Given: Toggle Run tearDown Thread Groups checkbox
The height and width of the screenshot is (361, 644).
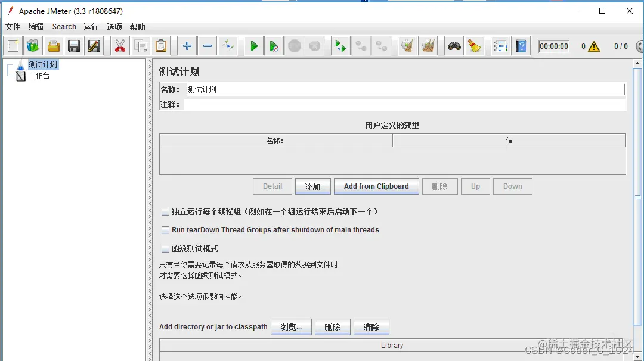Looking at the screenshot, I should click(166, 230).
